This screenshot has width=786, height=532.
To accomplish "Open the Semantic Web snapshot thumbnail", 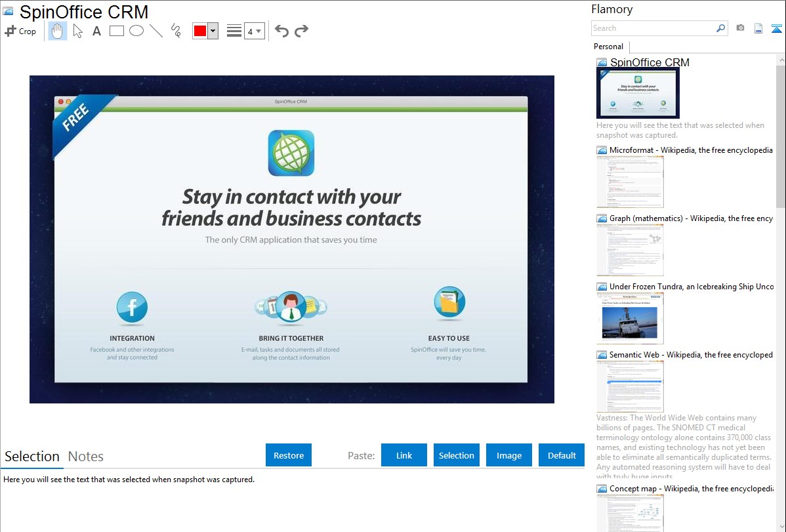I will (x=630, y=386).
